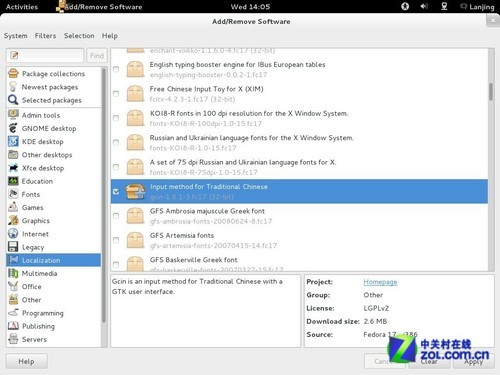Click the Other category icon
This screenshot has height=375, width=500.
[x=13, y=299]
